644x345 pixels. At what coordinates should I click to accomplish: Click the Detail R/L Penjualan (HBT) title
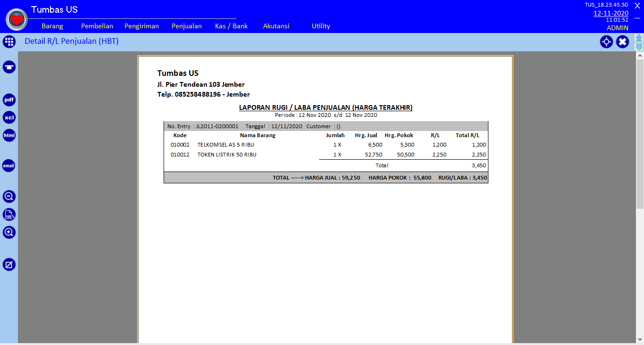point(72,41)
